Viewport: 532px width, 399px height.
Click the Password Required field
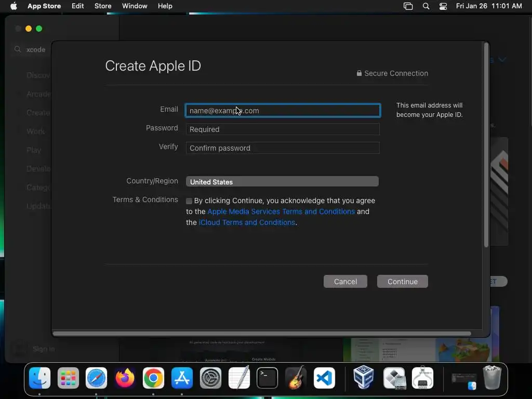pos(283,129)
